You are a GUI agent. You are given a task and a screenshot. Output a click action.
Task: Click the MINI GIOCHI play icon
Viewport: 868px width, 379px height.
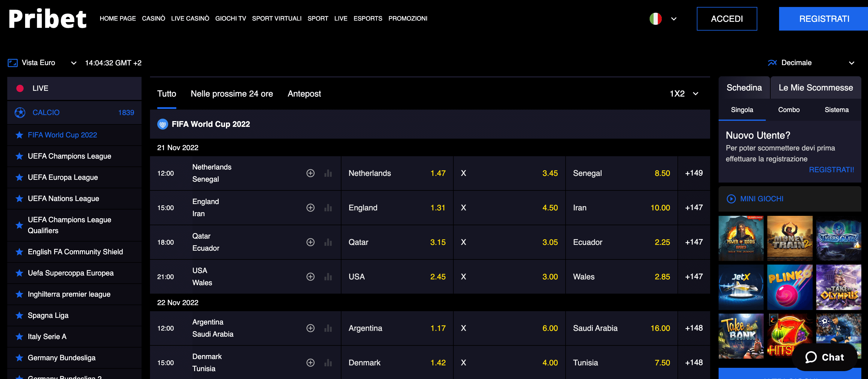[x=731, y=199]
